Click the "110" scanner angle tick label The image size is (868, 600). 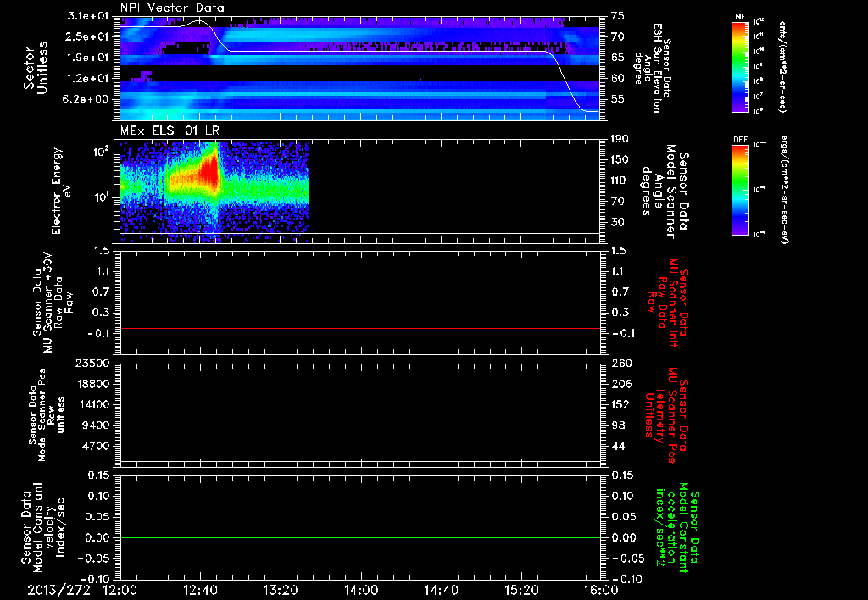[620, 181]
